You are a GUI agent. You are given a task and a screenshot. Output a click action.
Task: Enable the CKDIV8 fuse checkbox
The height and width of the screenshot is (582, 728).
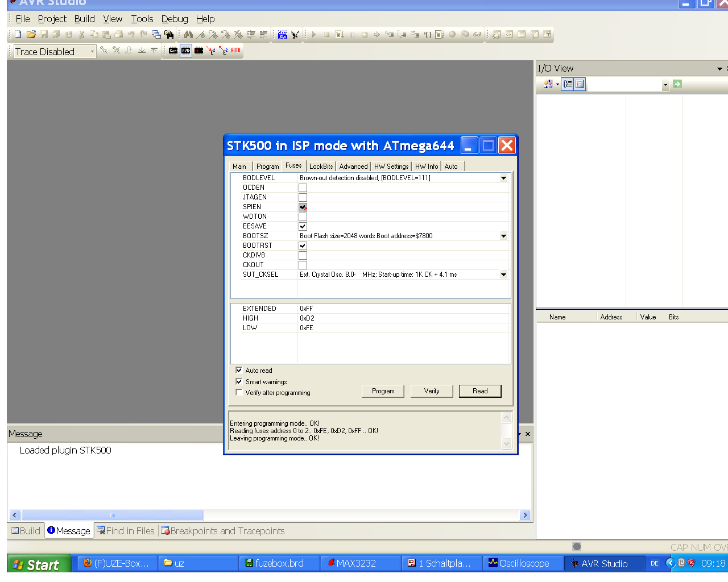click(x=303, y=255)
